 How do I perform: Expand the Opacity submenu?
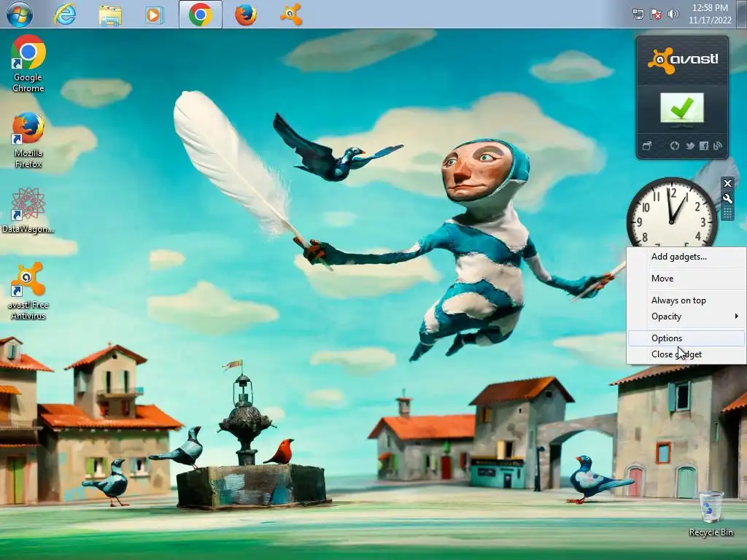click(x=686, y=316)
